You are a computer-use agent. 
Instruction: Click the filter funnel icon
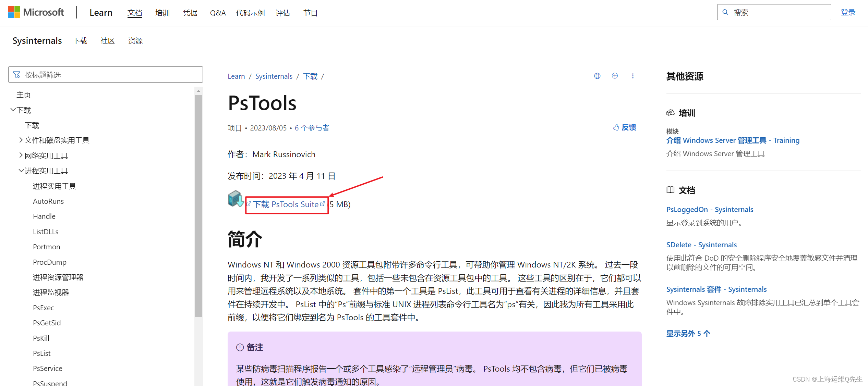point(16,75)
